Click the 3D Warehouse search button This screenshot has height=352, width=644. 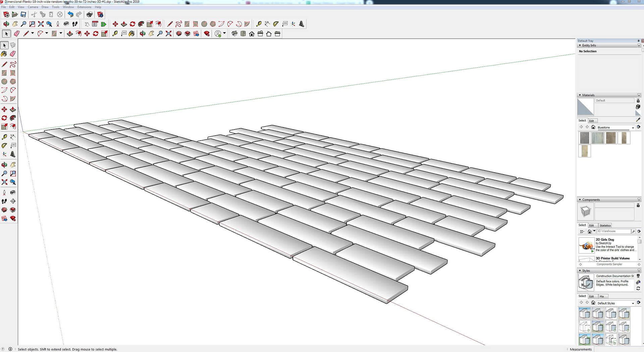[633, 231]
